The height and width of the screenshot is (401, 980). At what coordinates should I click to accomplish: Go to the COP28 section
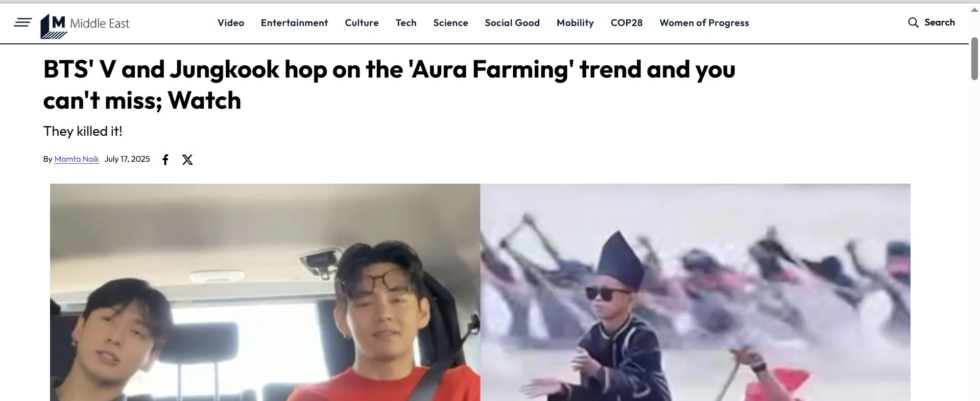[x=627, y=23]
